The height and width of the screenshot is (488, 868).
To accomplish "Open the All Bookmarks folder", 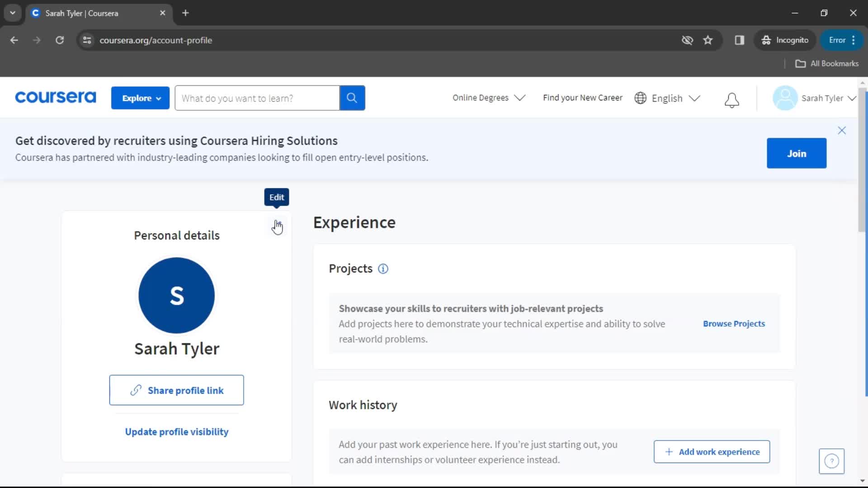I will pos(827,64).
